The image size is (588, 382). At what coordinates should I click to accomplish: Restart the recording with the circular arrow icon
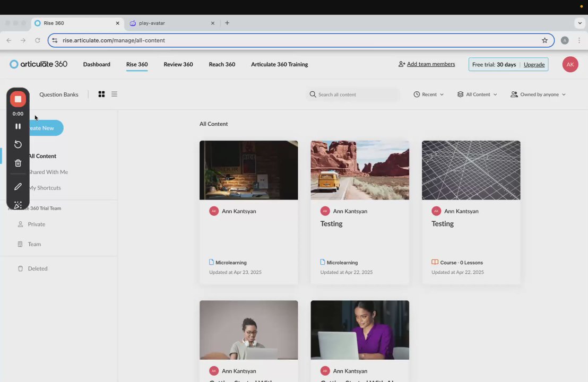[18, 144]
